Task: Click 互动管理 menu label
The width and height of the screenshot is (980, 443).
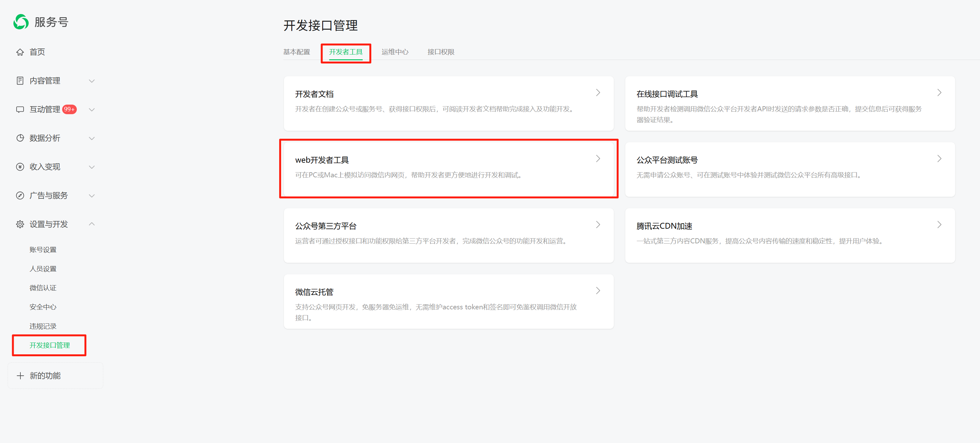Action: 45,110
